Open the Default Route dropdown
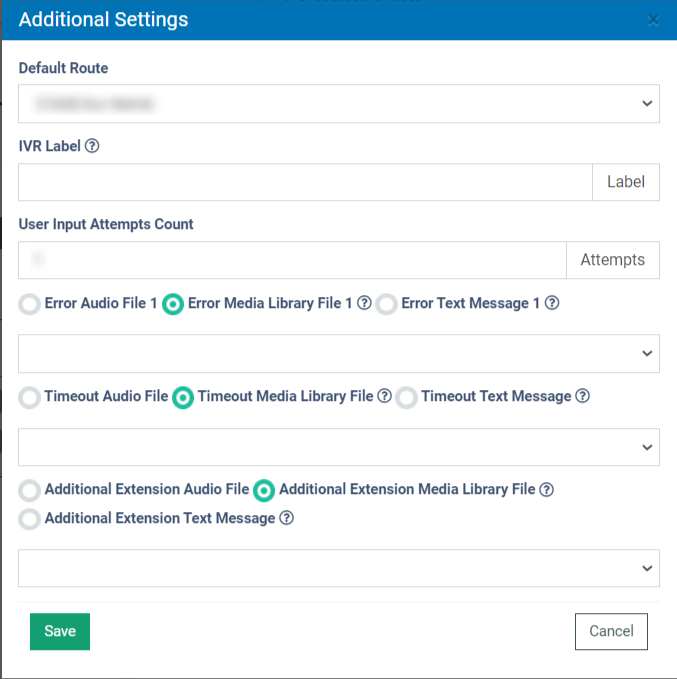 click(338, 103)
